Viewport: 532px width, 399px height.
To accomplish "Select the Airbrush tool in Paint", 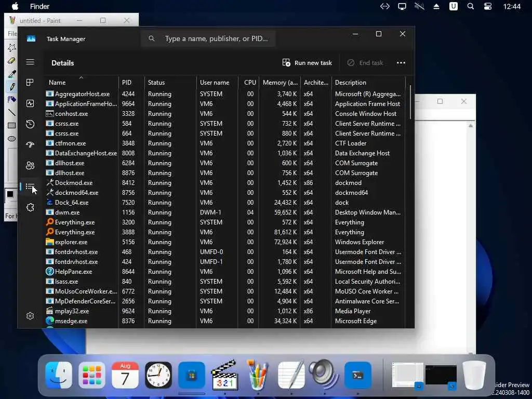I will click(x=11, y=99).
